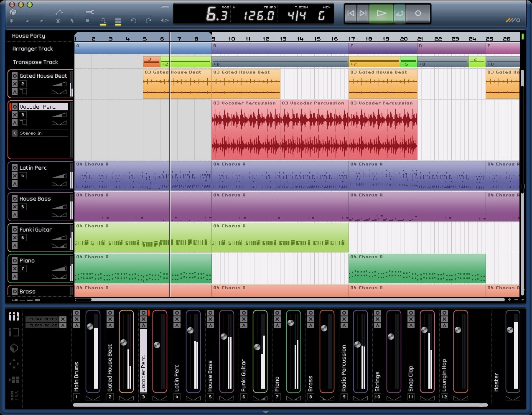
Task: Mute the Latin Perc track
Action: point(15,176)
